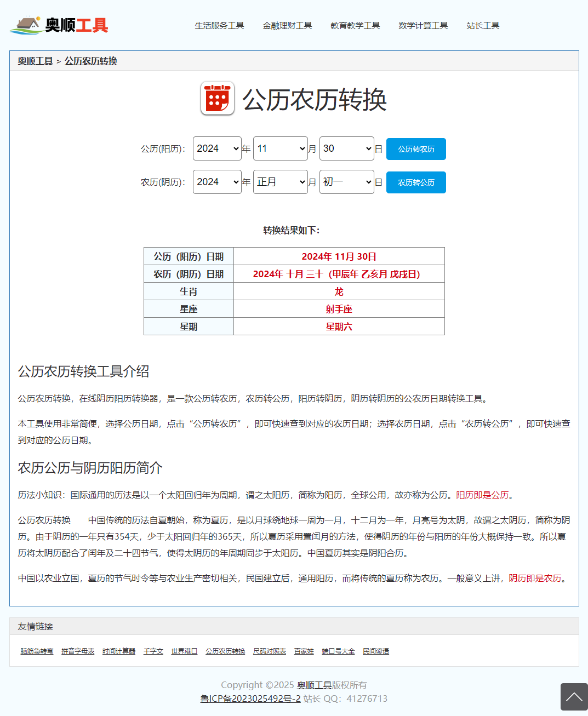Screen dimensions: 588x716
Task: Click the 奥顺工具 house logo
Action: [x=59, y=25]
